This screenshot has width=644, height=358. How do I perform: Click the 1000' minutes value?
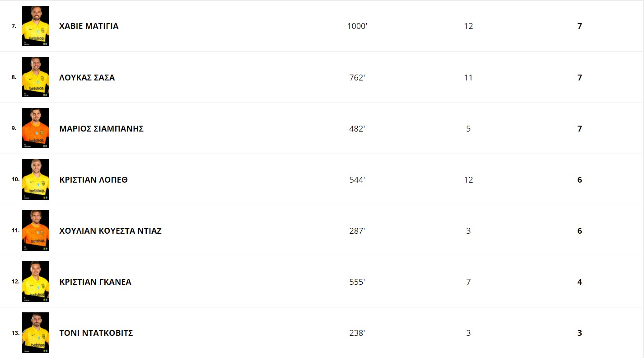(357, 26)
